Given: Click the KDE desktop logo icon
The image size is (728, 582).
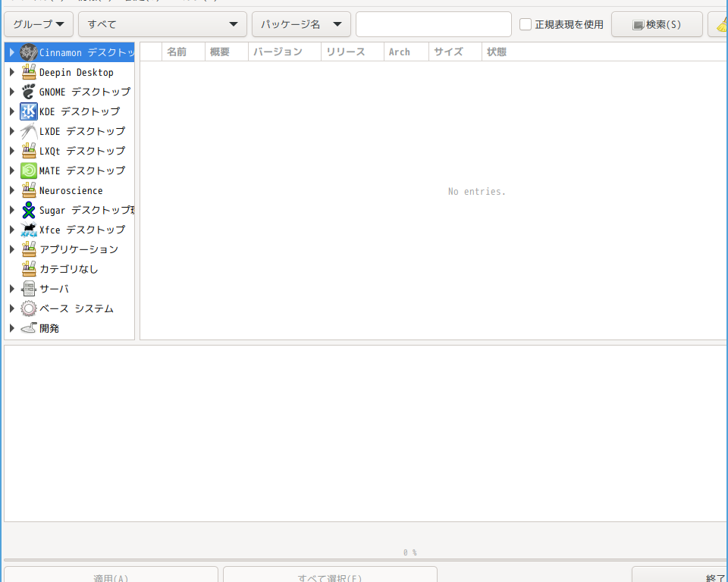Looking at the screenshot, I should [28, 111].
